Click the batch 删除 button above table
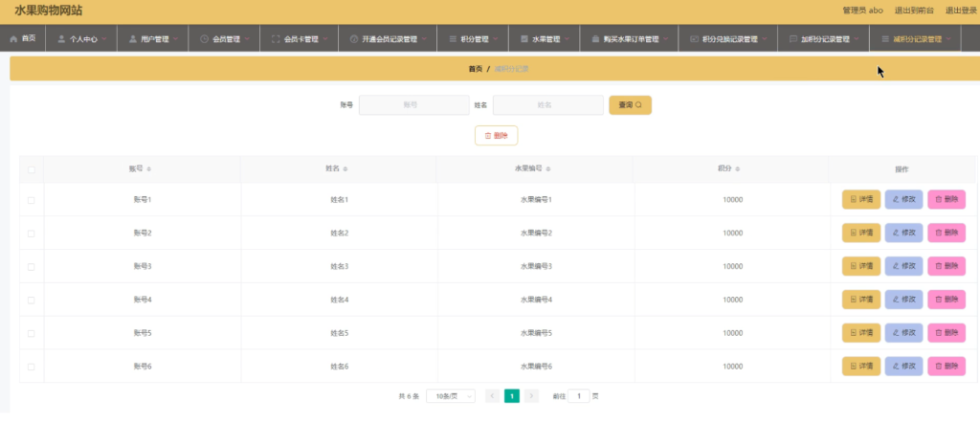This screenshot has width=980, height=446. click(x=497, y=136)
